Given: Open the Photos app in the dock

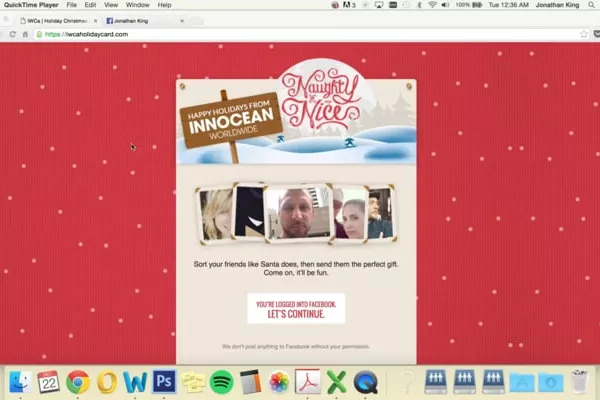Looking at the screenshot, I should pyautogui.click(x=279, y=382).
